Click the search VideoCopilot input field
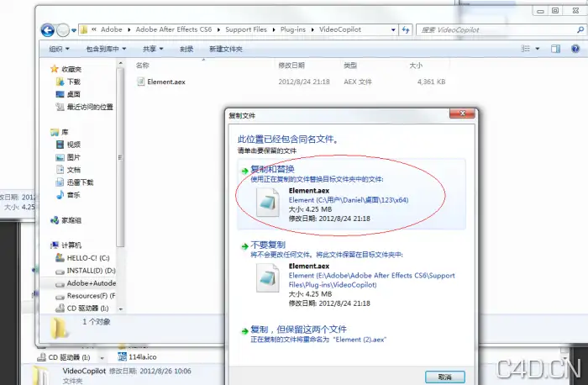Screen dimensions: 588x385 pos(497,29)
